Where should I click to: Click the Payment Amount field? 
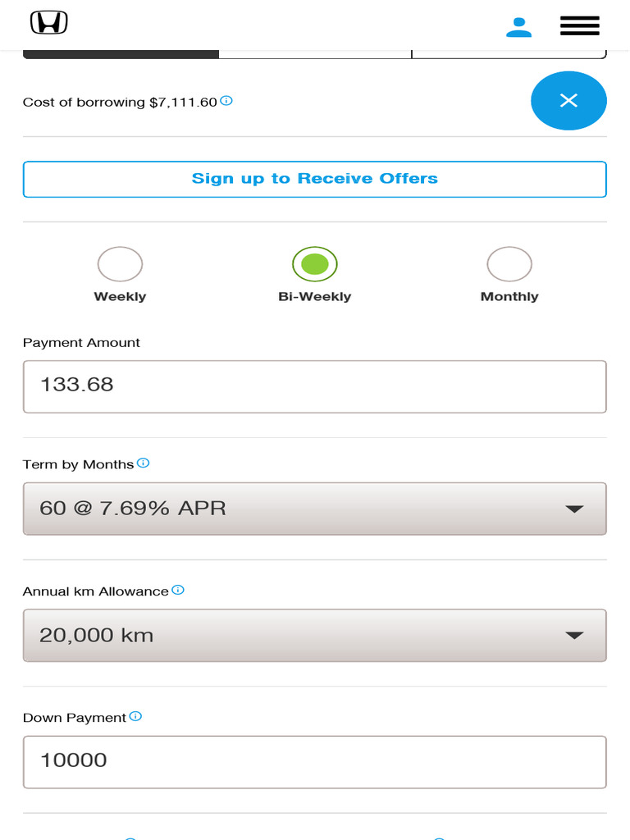pyautogui.click(x=315, y=386)
